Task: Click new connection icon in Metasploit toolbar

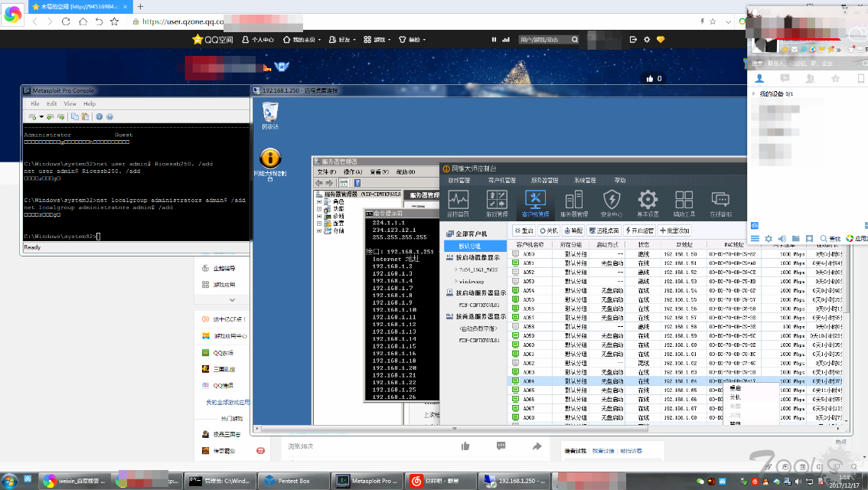Action: (32, 117)
